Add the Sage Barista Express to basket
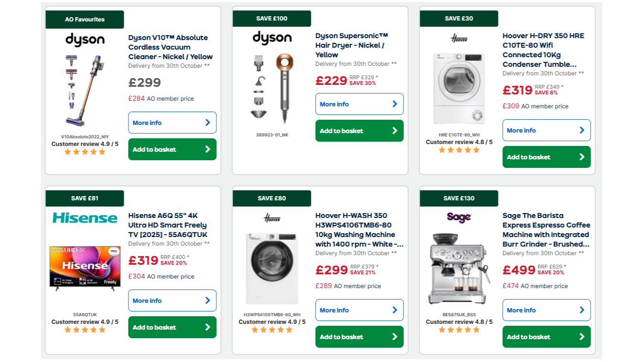The width and height of the screenshot is (644, 362). pos(547,337)
